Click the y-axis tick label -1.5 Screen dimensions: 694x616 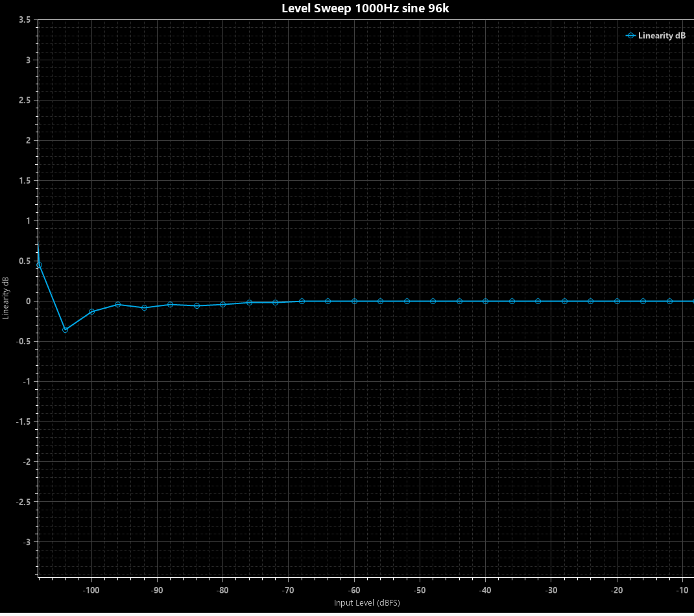[x=23, y=421]
